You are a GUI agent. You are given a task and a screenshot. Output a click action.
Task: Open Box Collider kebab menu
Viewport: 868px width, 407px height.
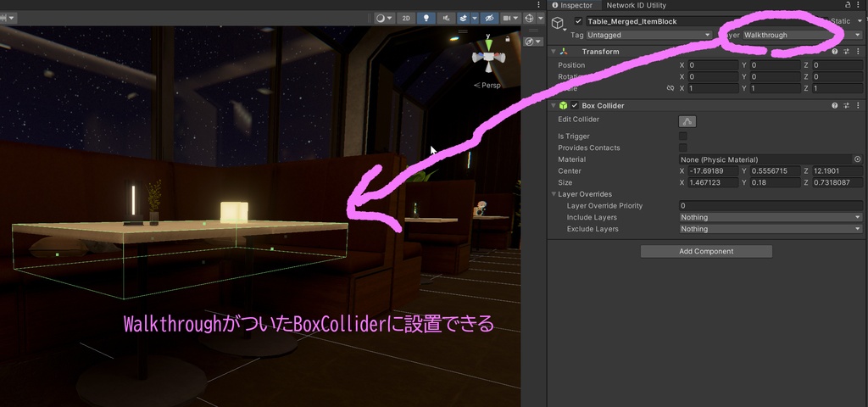click(x=860, y=105)
